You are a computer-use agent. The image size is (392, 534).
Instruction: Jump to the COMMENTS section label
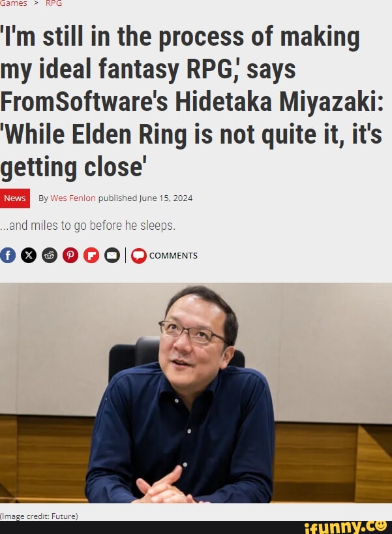[173, 256]
